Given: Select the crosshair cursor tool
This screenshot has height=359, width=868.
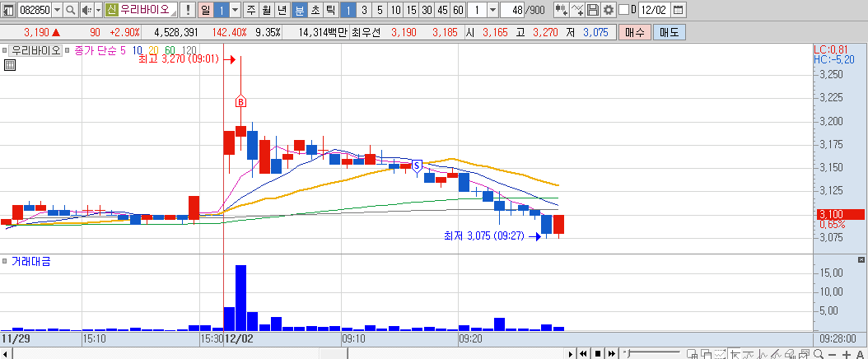Looking at the screenshot, I should (735, 354).
